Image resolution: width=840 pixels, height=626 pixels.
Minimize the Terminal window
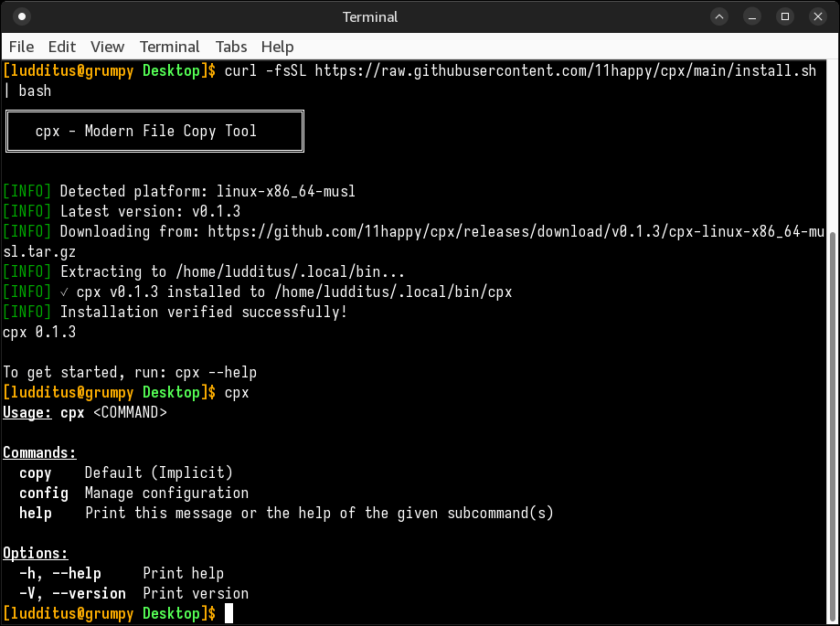tap(752, 16)
